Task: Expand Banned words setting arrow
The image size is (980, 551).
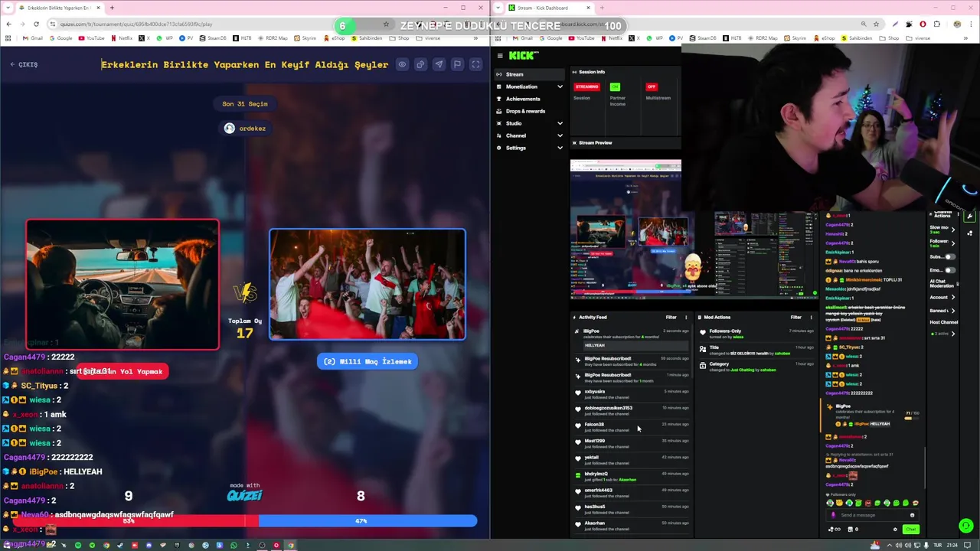Action: point(952,311)
